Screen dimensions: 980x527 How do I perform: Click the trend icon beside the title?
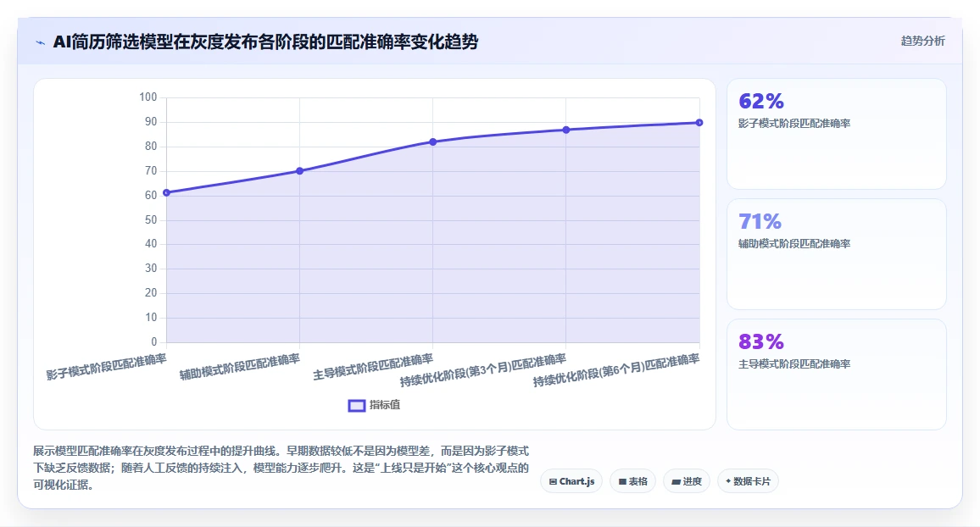[x=41, y=42]
